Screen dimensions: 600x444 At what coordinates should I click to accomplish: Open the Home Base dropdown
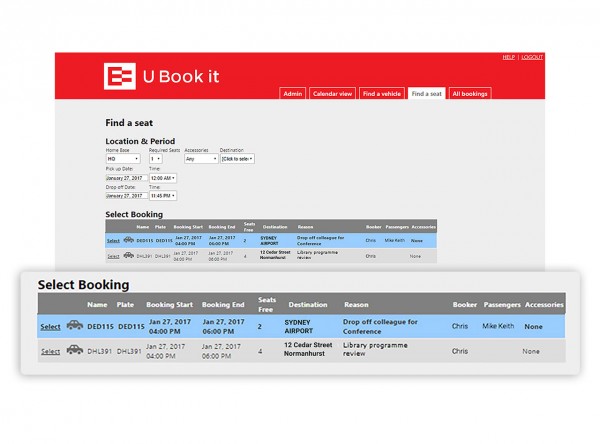click(x=122, y=158)
